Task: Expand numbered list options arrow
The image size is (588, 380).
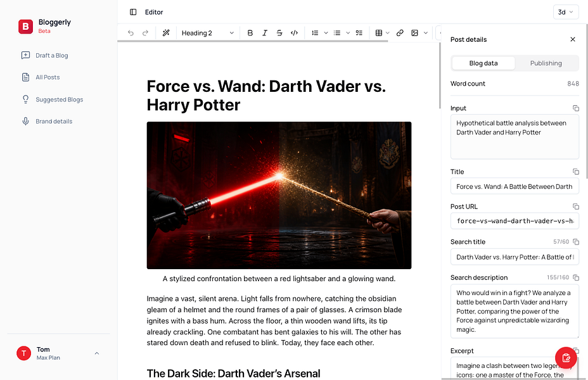Action: pyautogui.click(x=326, y=33)
